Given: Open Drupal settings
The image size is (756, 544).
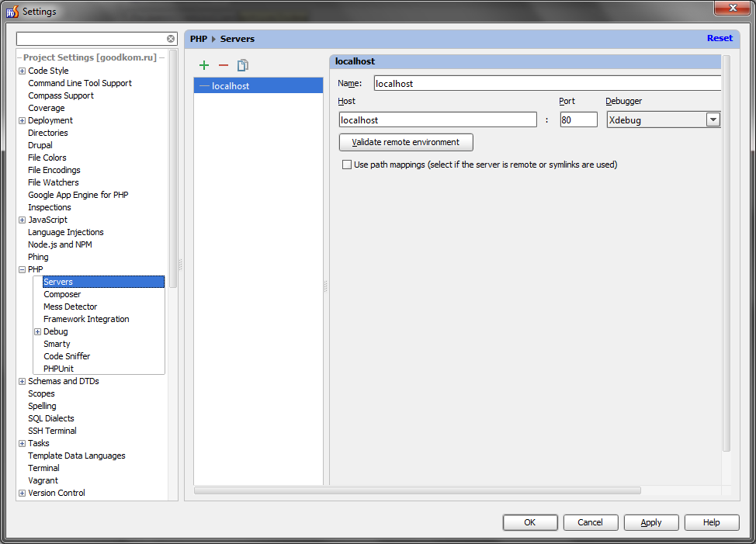Looking at the screenshot, I should [x=40, y=145].
